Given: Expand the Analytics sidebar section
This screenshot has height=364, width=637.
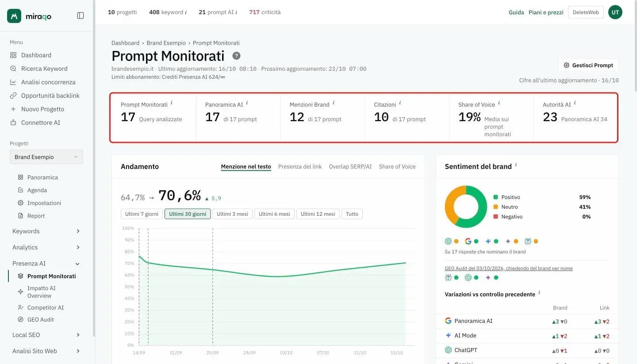Looking at the screenshot, I should pos(46,247).
